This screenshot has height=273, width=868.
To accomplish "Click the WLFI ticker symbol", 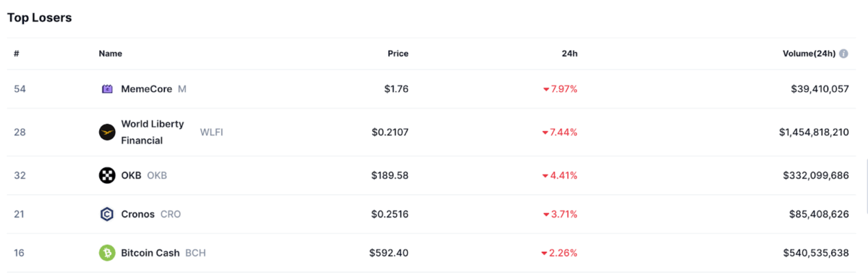I will 211,132.
